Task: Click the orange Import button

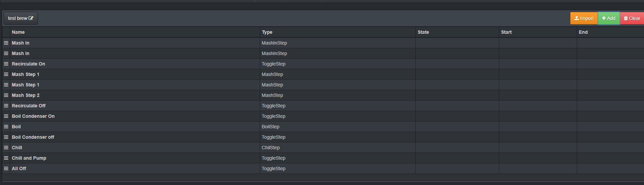Action: (584, 18)
